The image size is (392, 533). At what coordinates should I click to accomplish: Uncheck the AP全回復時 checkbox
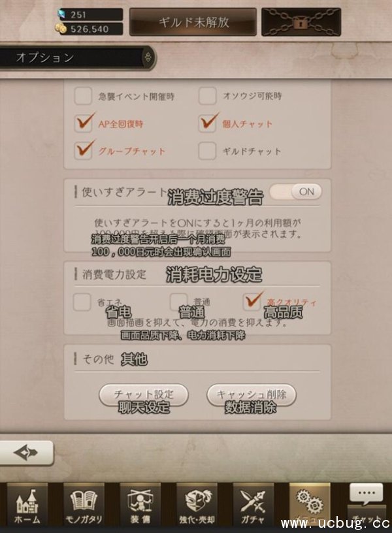click(83, 123)
